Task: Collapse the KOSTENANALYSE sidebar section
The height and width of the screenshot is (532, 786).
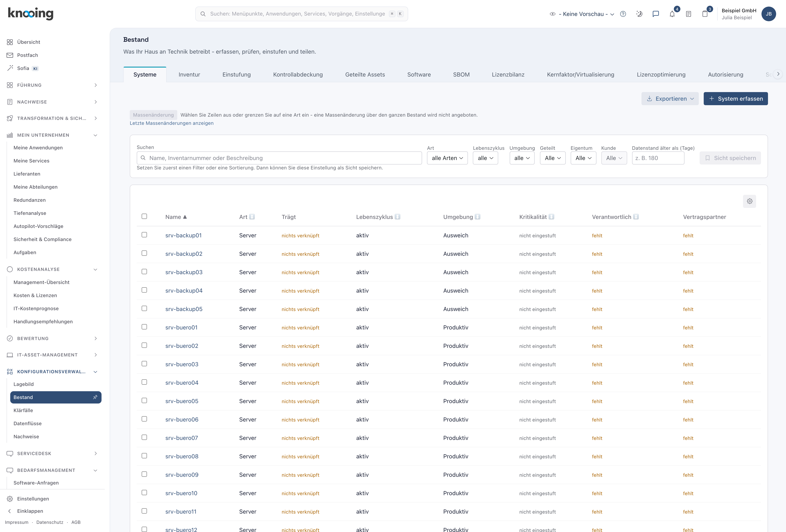Action: [x=52, y=269]
